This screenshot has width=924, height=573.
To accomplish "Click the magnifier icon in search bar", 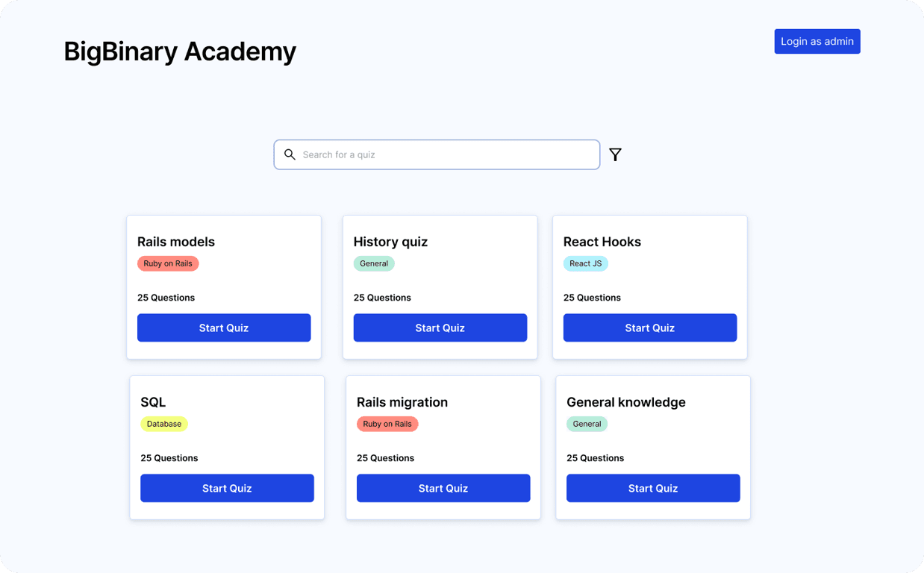I will 290,154.
